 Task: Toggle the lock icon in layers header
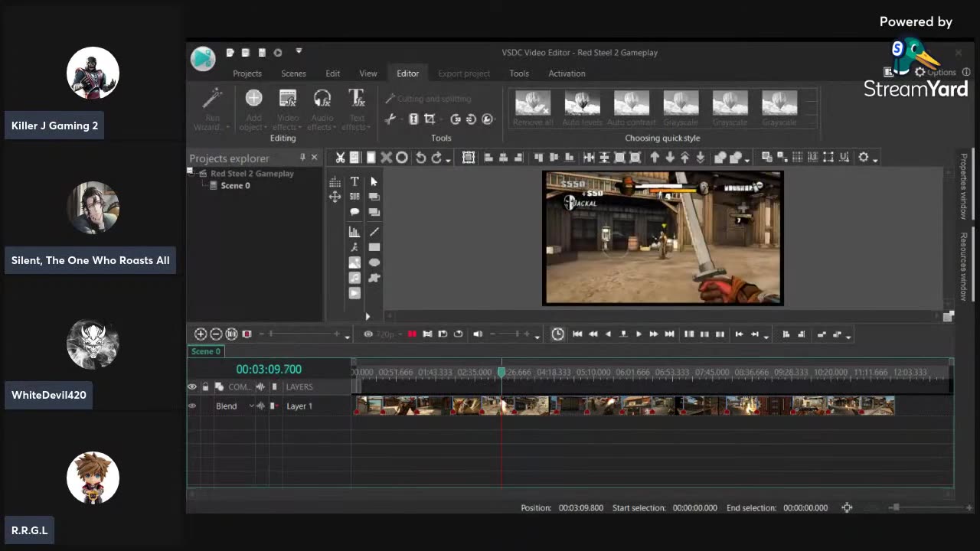[205, 387]
